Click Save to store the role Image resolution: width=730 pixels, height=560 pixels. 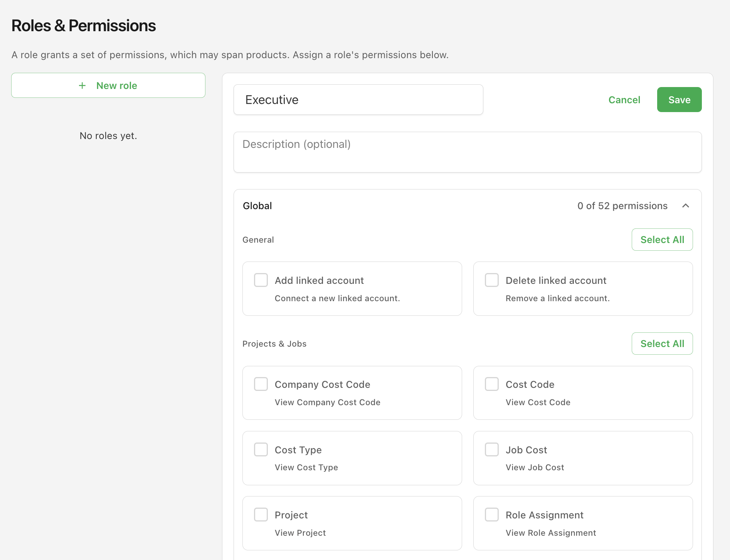(x=679, y=100)
